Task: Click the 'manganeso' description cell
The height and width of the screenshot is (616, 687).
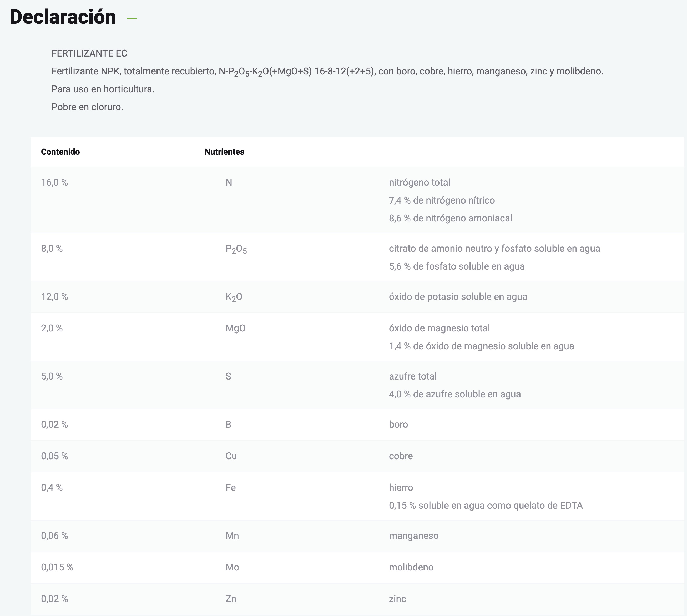Action: tap(413, 536)
